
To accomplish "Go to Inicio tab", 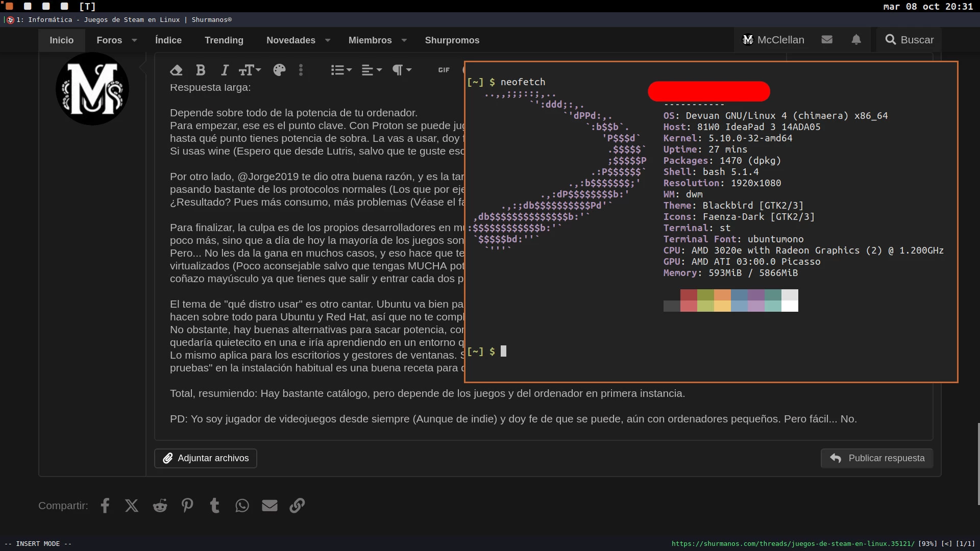I will (x=61, y=40).
